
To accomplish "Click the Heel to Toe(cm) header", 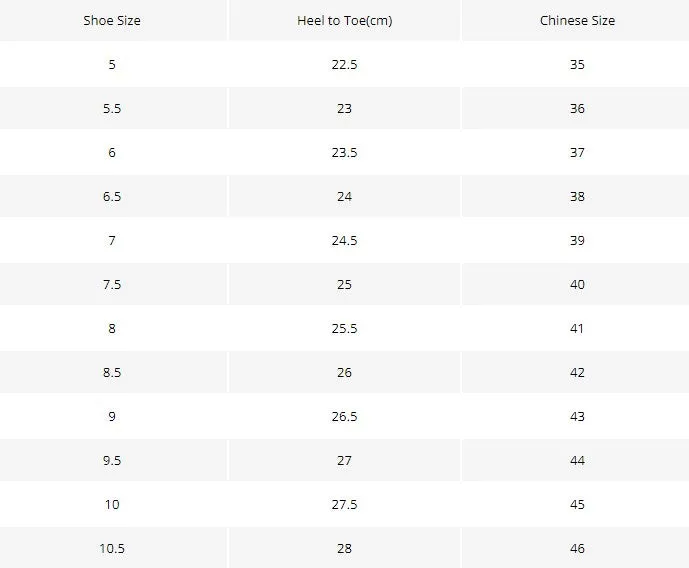I will coord(344,21).
